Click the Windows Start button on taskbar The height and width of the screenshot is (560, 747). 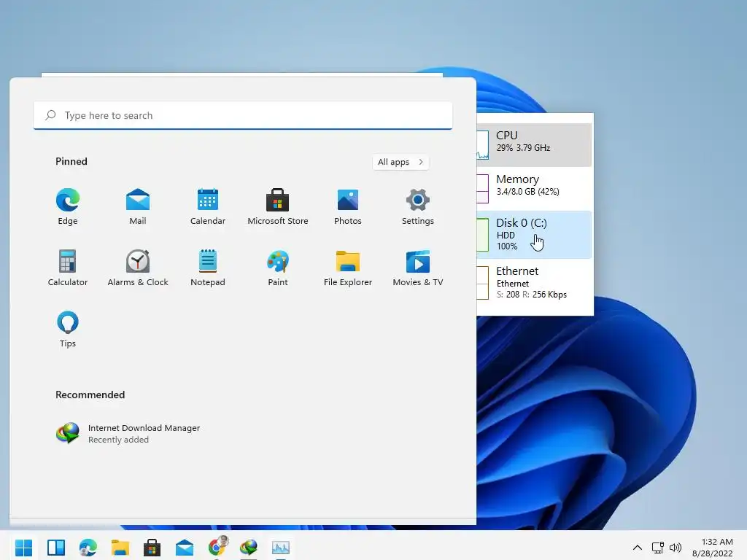pos(23,548)
